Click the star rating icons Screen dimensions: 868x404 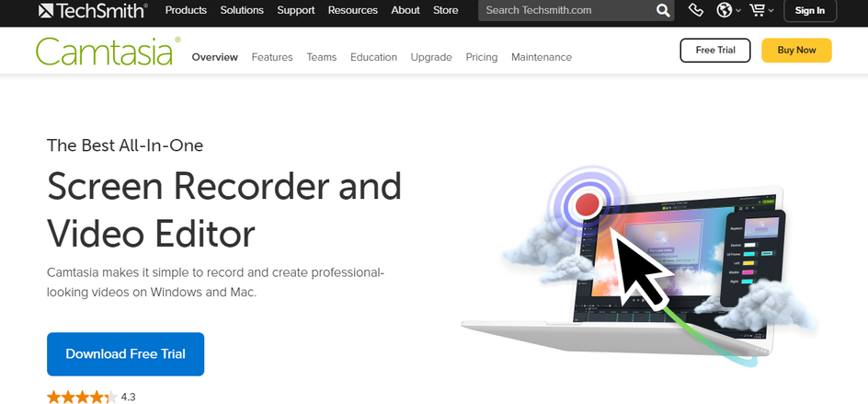pos(82,397)
